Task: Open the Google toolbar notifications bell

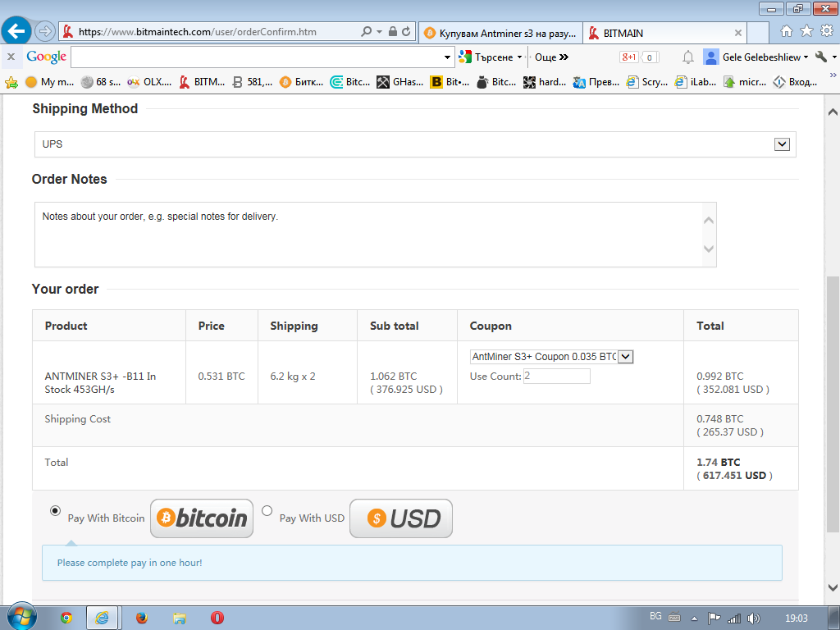Action: tap(688, 57)
